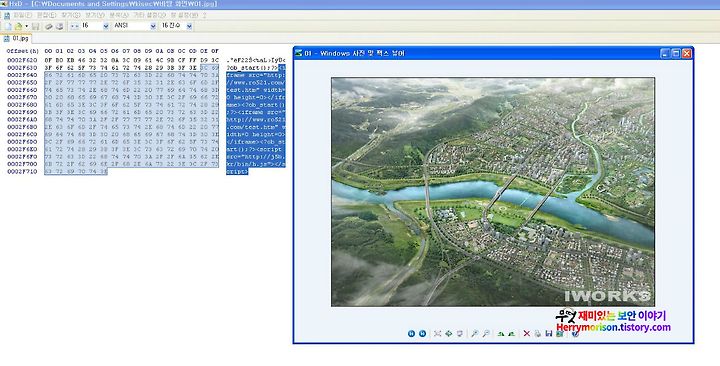Click decoded text 'cript>' on last row
Image resolution: width=720 pixels, height=366 pixels.
(237, 171)
